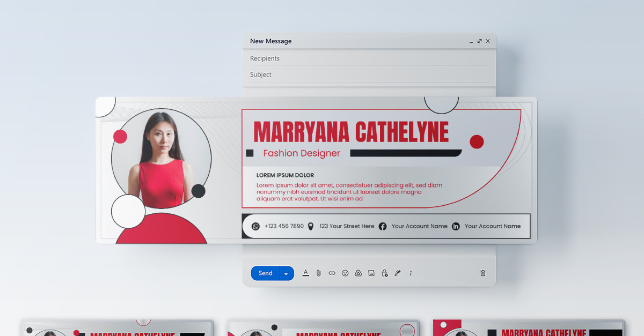Click the woman's circular portrait photo
This screenshot has width=644, height=336.
(161, 159)
